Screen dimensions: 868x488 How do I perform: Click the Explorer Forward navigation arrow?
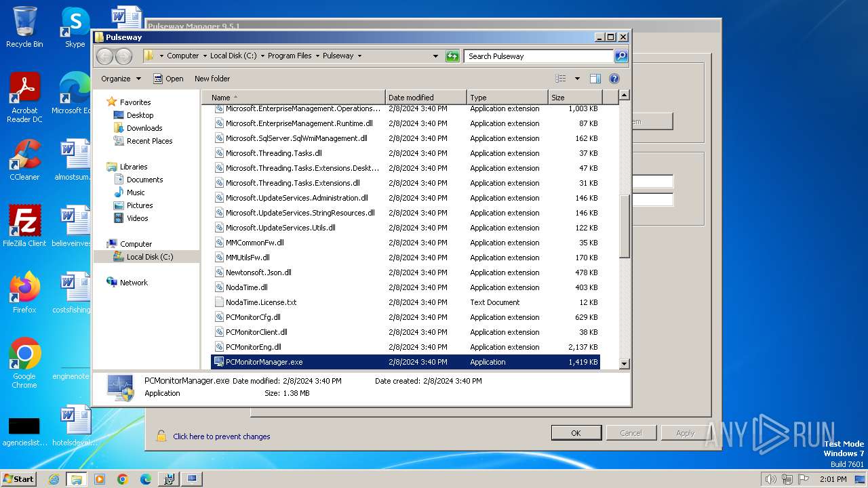(123, 56)
